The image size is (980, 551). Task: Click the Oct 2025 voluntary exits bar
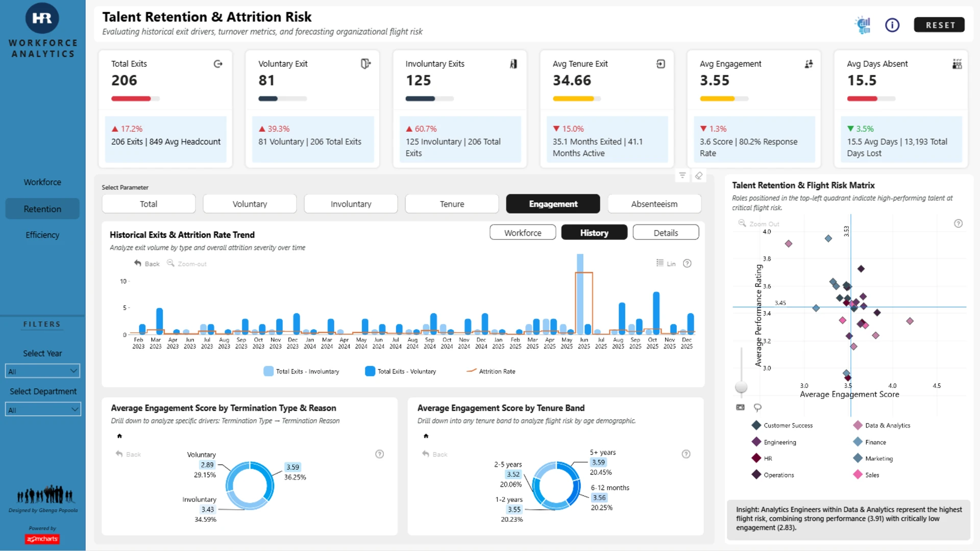[x=656, y=313]
